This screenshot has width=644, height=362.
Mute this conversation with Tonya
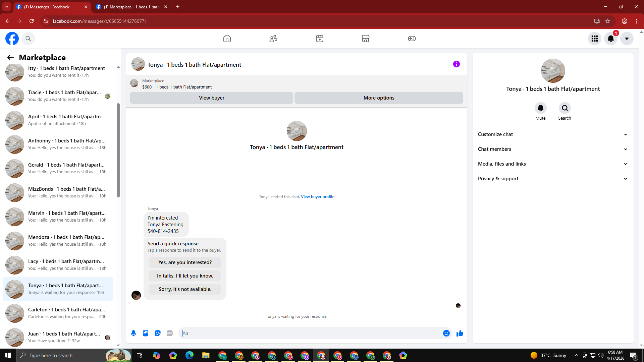[540, 108]
